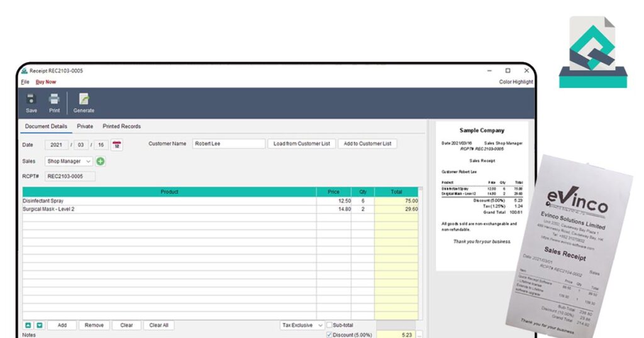Screen dimensions: 644x338
Task: Click the total cell 29.60
Action: point(396,209)
